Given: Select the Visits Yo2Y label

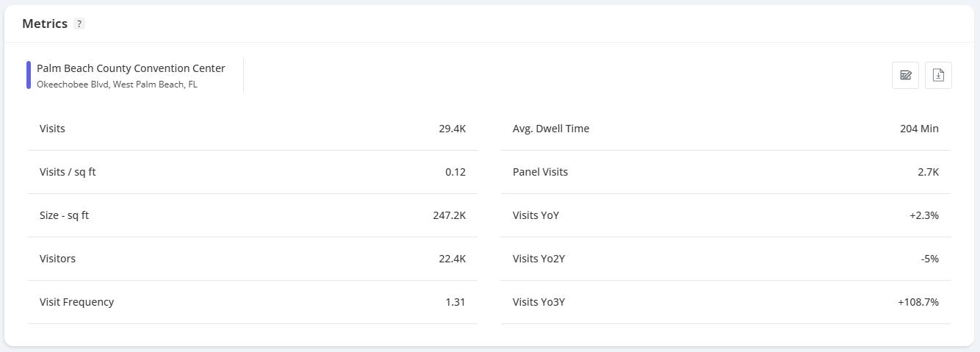Looking at the screenshot, I should pyautogui.click(x=538, y=259).
